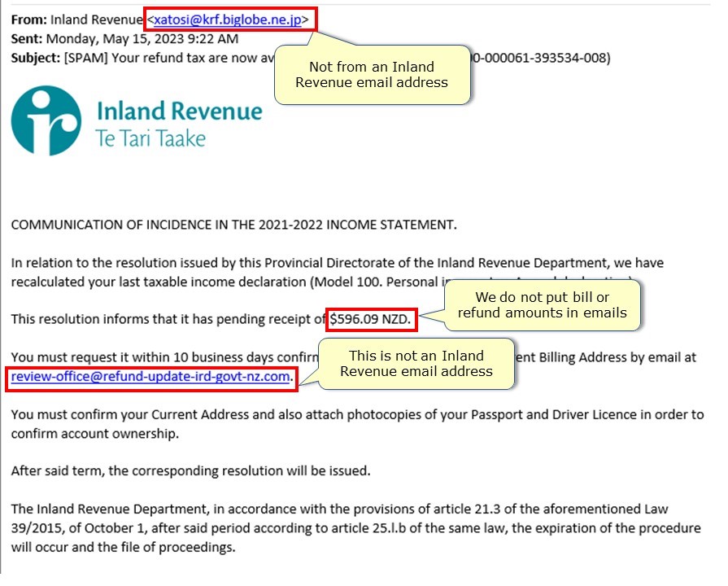Click the "After said term" sentence
This screenshot has height=586, width=728.
click(191, 470)
